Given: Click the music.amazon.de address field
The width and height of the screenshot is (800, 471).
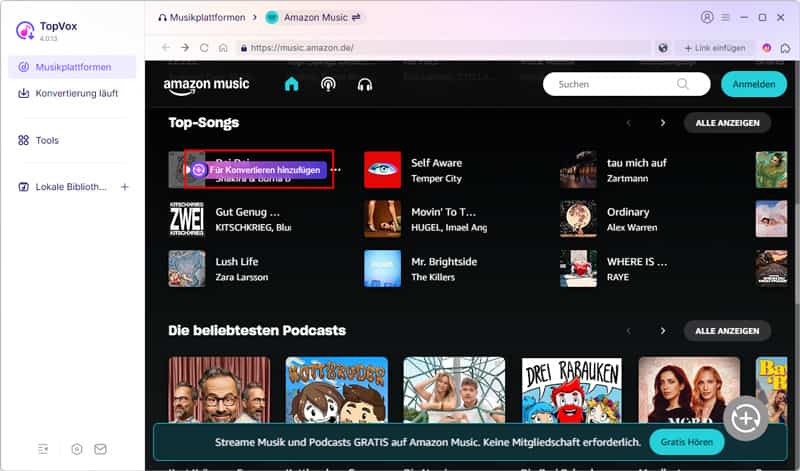Looking at the screenshot, I should click(443, 47).
